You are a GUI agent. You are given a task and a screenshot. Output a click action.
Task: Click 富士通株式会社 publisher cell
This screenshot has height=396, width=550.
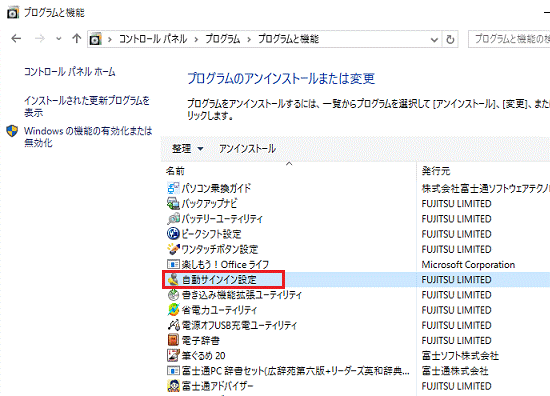click(455, 371)
